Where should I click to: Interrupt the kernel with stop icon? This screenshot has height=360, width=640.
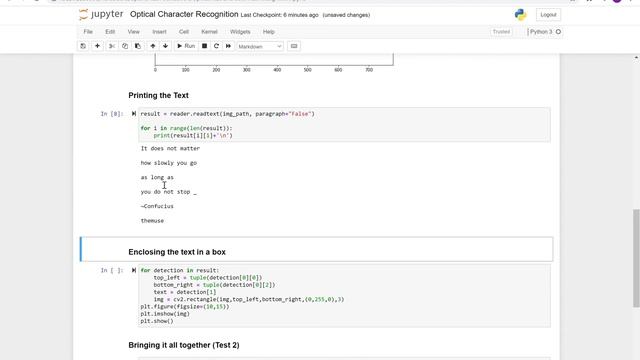[x=204, y=46]
